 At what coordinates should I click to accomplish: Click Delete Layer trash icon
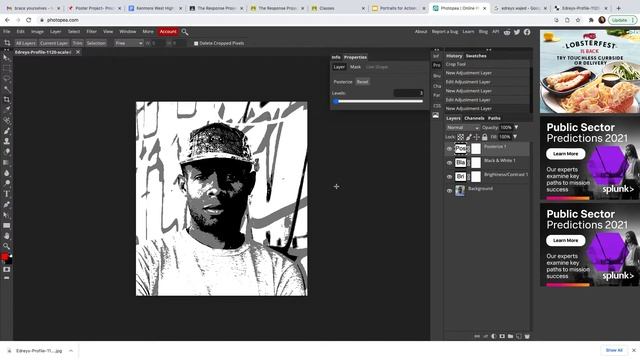527,336
